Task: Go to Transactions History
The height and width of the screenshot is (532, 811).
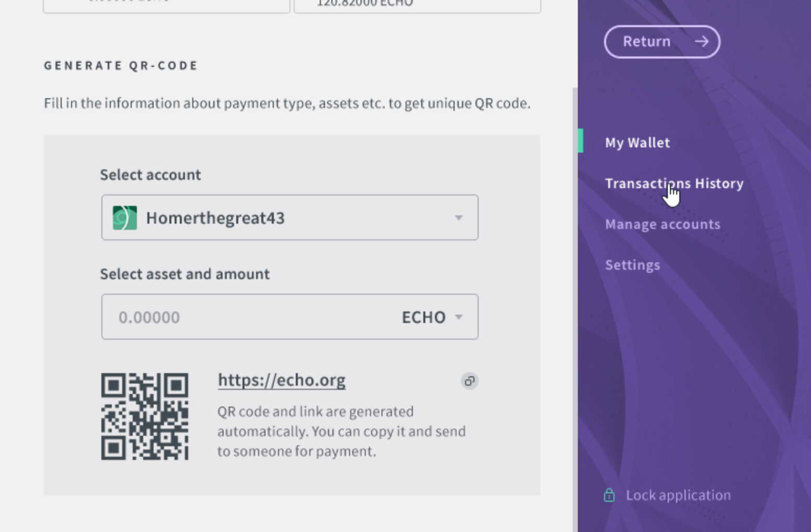Action: tap(674, 183)
